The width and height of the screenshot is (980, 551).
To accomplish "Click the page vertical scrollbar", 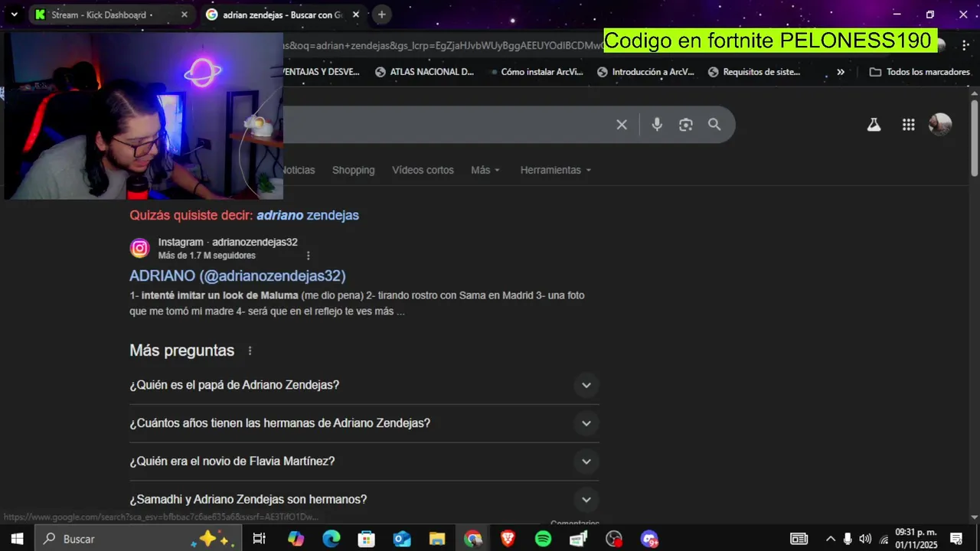I will click(974, 138).
